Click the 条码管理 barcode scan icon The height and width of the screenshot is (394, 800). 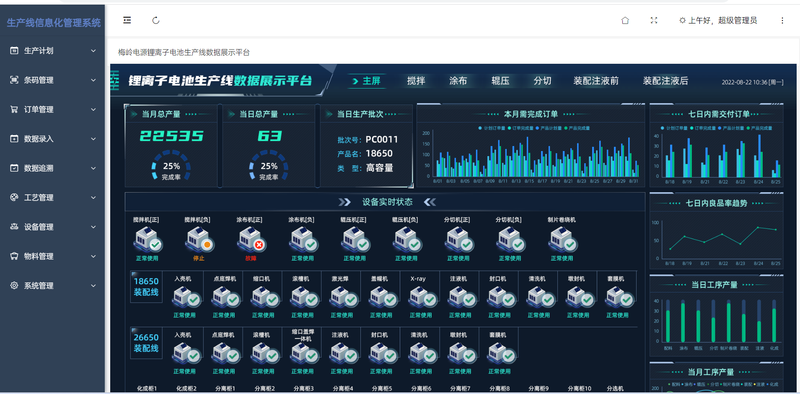(x=14, y=80)
